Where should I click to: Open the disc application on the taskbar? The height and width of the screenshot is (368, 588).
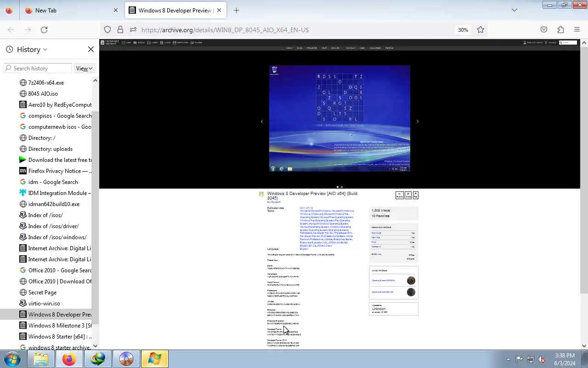pyautogui.click(x=126, y=359)
